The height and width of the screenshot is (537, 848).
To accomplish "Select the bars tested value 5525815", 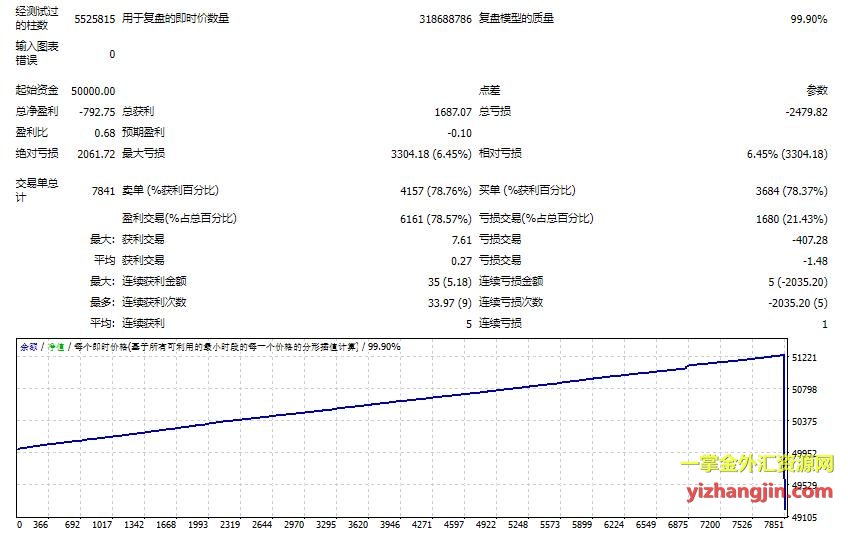I will (x=95, y=19).
